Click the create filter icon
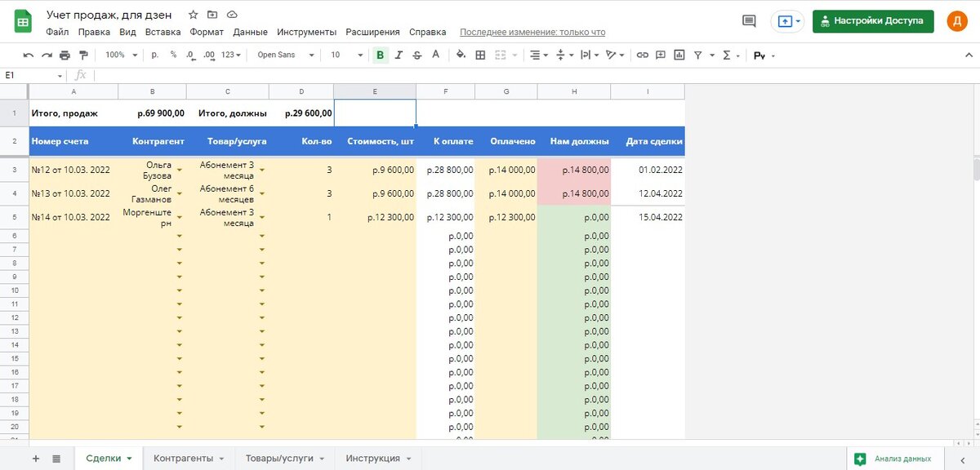 point(698,55)
